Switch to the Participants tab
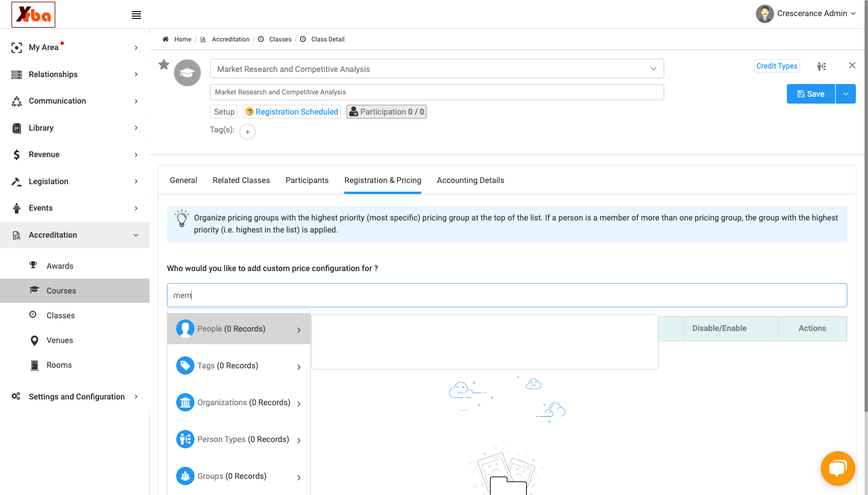868x495 pixels. (x=307, y=181)
